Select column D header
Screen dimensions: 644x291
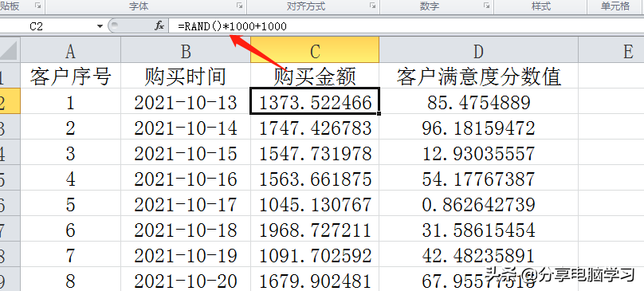tap(478, 51)
